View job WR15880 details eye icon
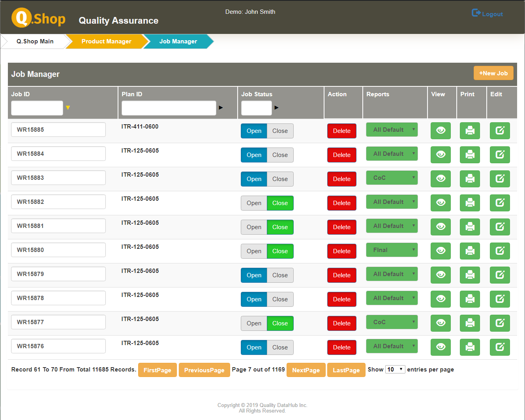The height and width of the screenshot is (420, 525). click(x=441, y=251)
